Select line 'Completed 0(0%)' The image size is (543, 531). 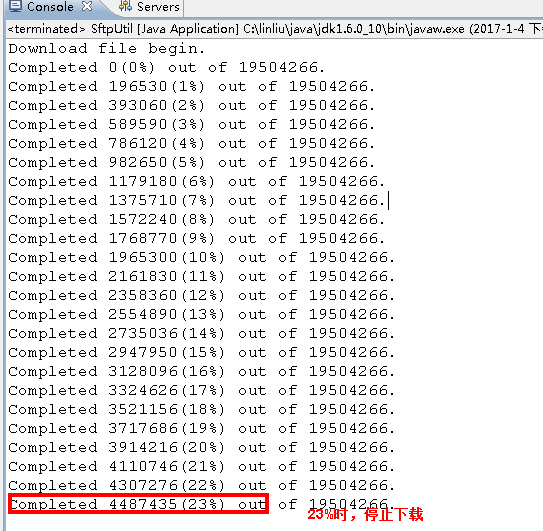(x=167, y=68)
